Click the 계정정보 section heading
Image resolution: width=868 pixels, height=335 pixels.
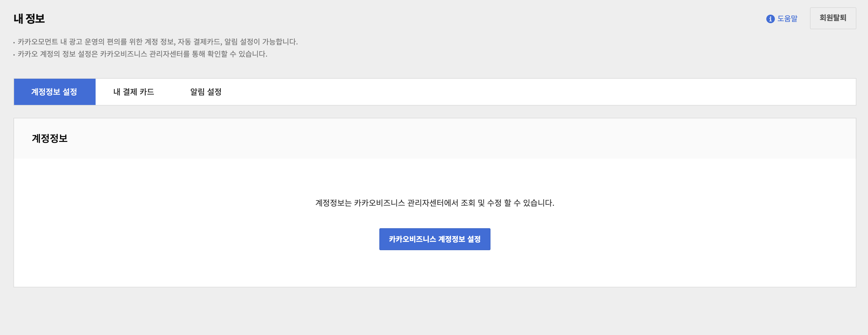(x=49, y=139)
